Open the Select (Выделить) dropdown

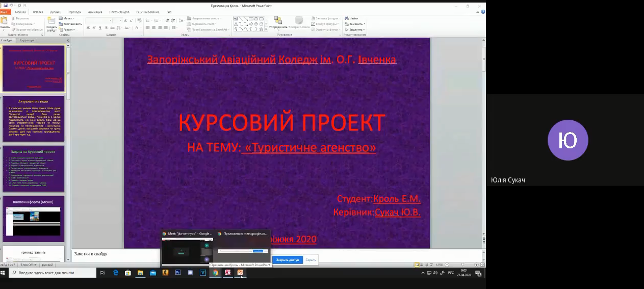click(355, 30)
